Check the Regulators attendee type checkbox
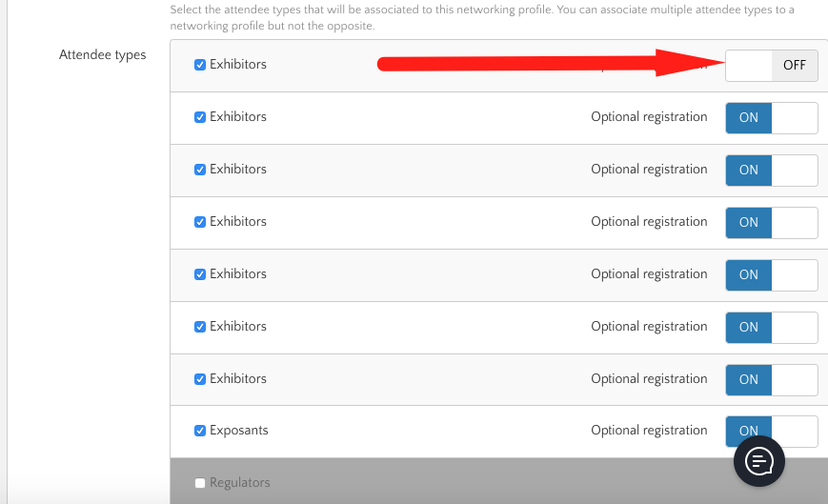Image resolution: width=828 pixels, height=504 pixels. (x=200, y=483)
